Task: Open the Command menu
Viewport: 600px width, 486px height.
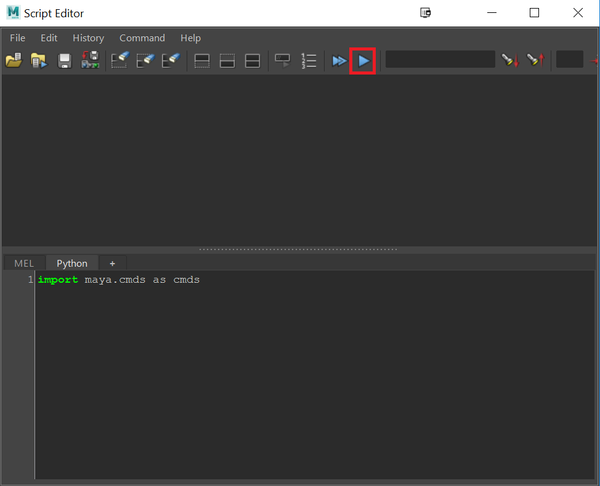Action: (142, 38)
